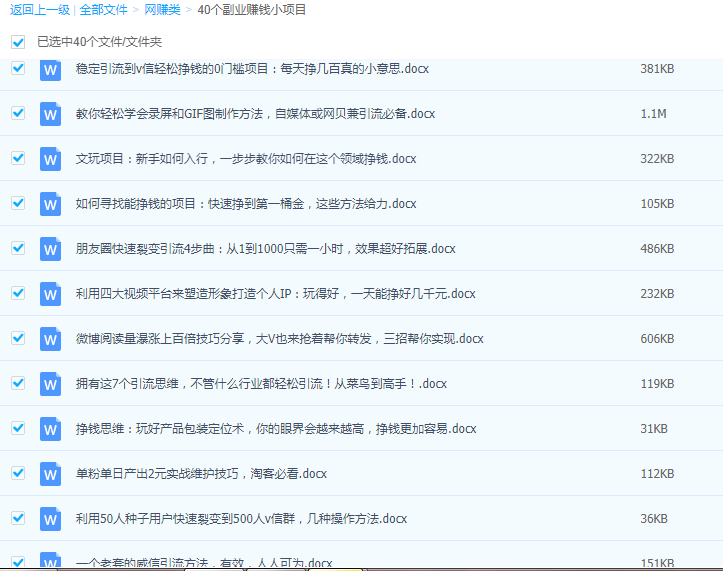Click Word icon of 朋友圈快速裂变引流 file
Viewport: 723px width, 571px height.
(50, 249)
